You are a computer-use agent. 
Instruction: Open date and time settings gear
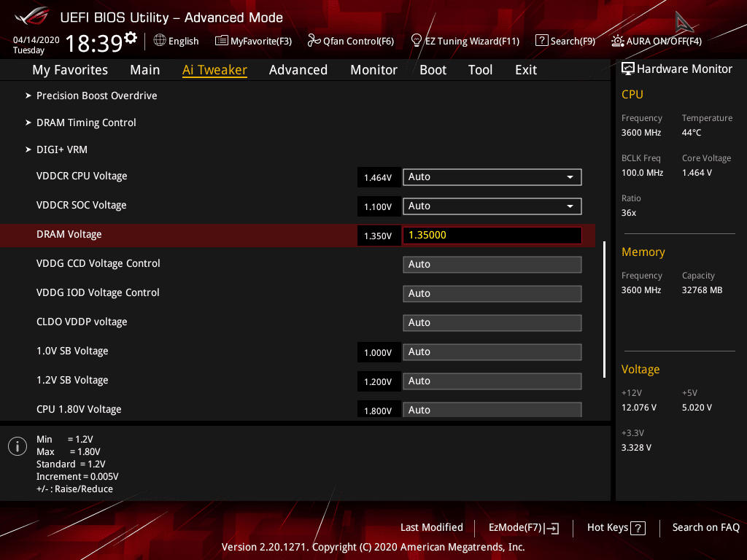(x=131, y=37)
